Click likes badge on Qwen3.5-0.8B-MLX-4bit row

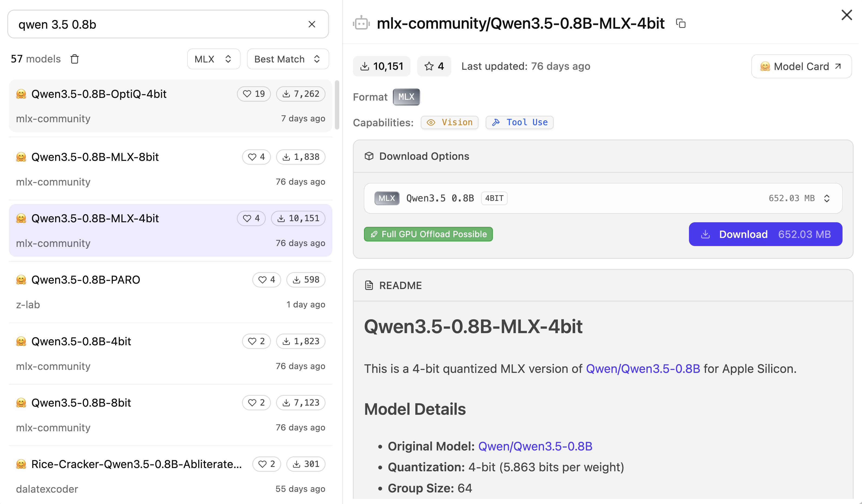click(251, 218)
